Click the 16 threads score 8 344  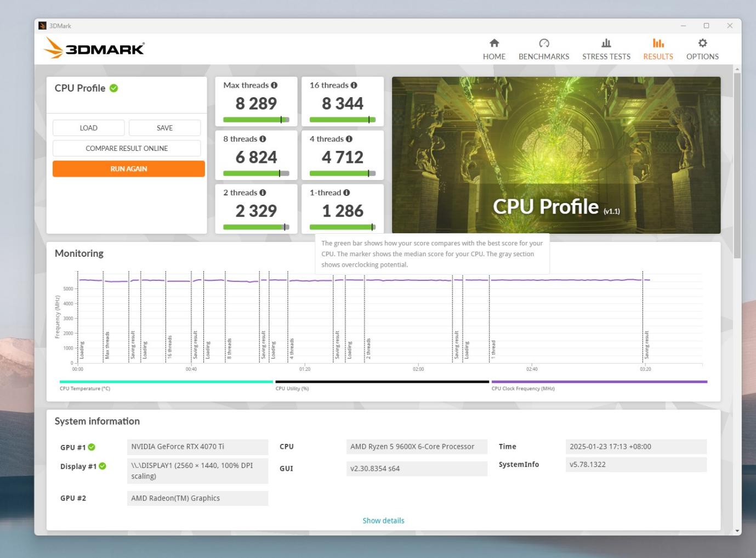coord(343,104)
